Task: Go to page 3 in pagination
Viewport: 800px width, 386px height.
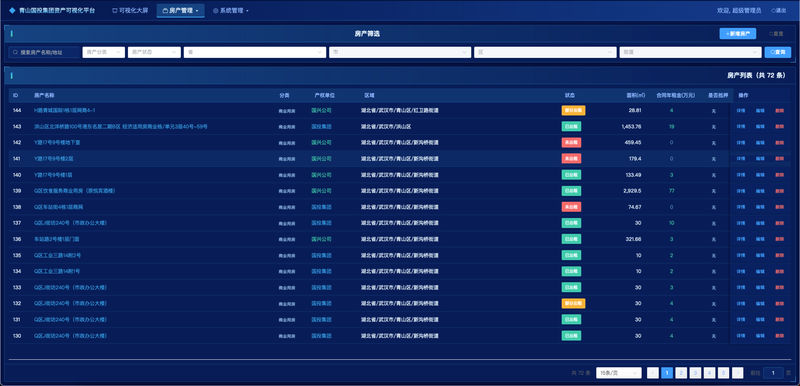Action: [695, 373]
